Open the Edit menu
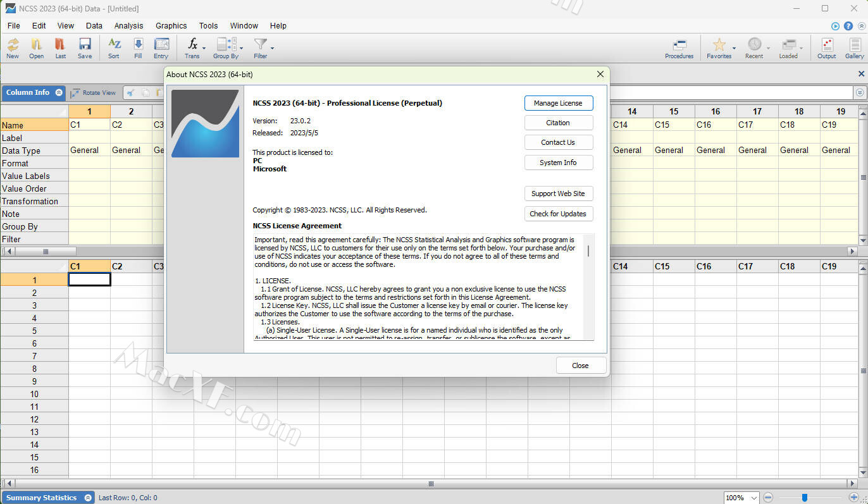The width and height of the screenshot is (868, 504). [39, 26]
